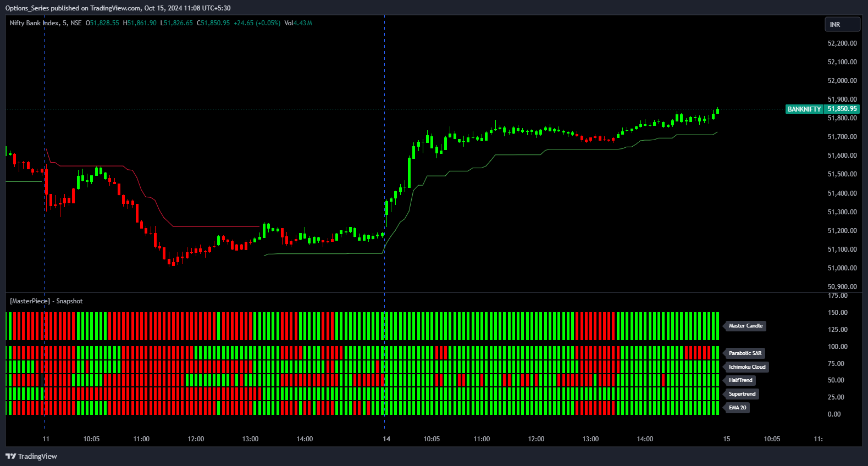Click the last green candle at chart's right edge
This screenshot has width=868, height=466.
pos(717,111)
